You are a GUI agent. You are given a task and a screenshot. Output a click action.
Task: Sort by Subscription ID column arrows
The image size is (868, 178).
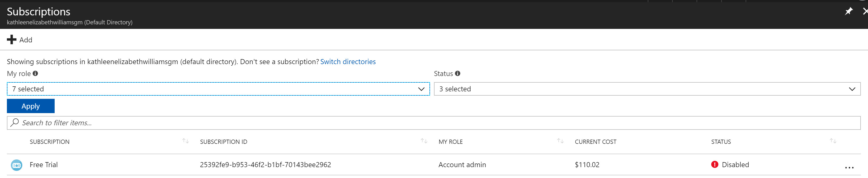click(424, 141)
